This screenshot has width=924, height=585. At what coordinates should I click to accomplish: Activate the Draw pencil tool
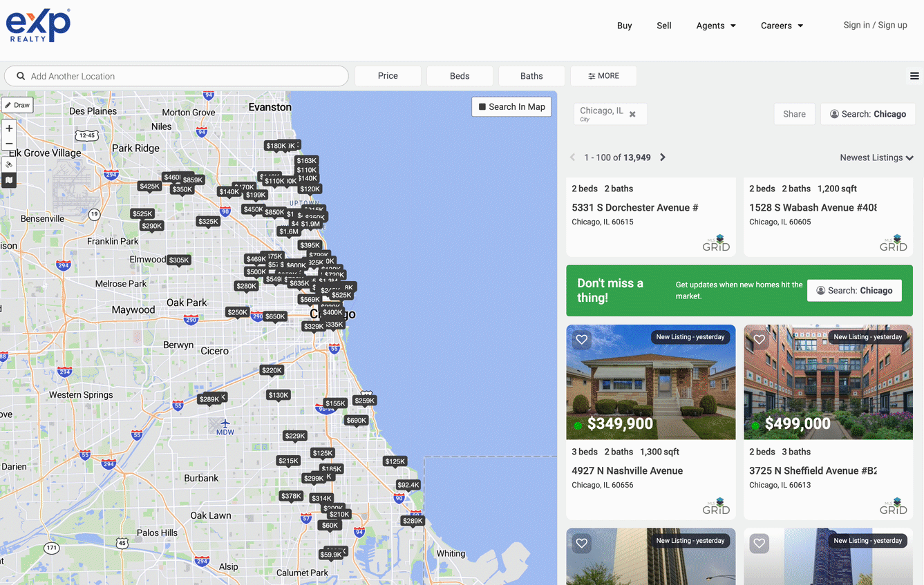pyautogui.click(x=17, y=105)
